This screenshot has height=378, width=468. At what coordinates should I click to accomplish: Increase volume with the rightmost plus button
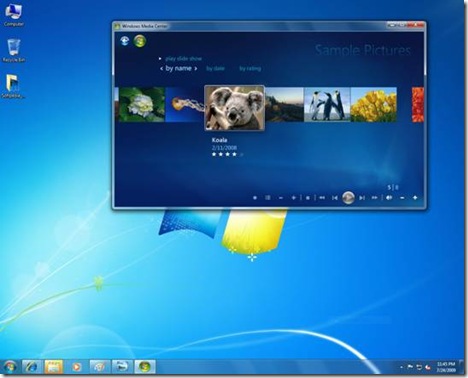415,198
